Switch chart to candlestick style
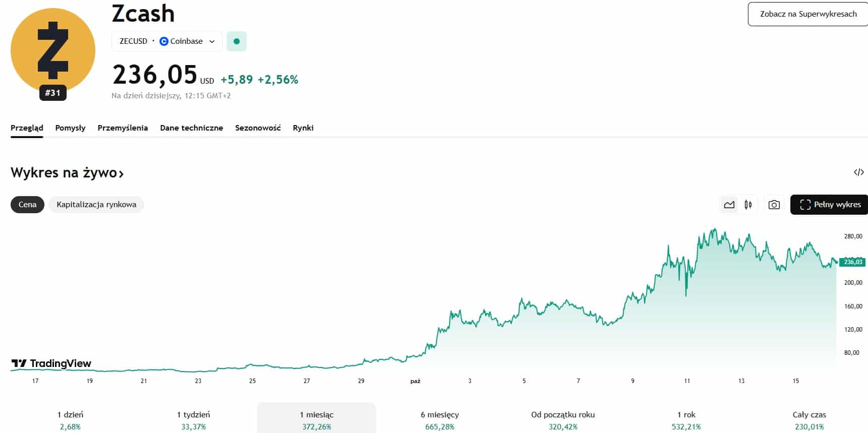The width and height of the screenshot is (868, 433). 748,205
